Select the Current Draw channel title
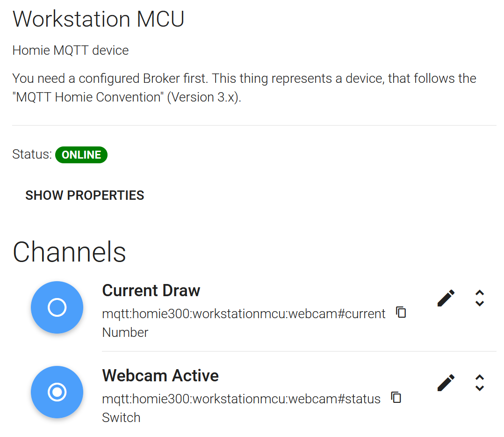This screenshot has height=437, width=504. [x=151, y=291]
